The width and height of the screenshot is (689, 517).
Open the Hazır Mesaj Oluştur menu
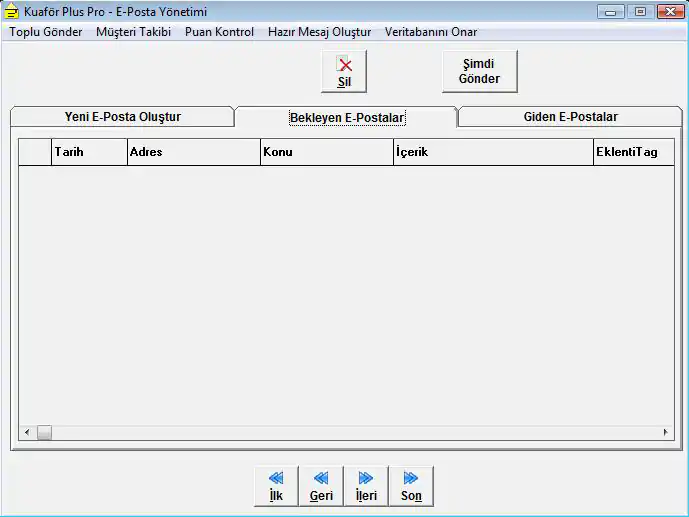click(x=319, y=32)
